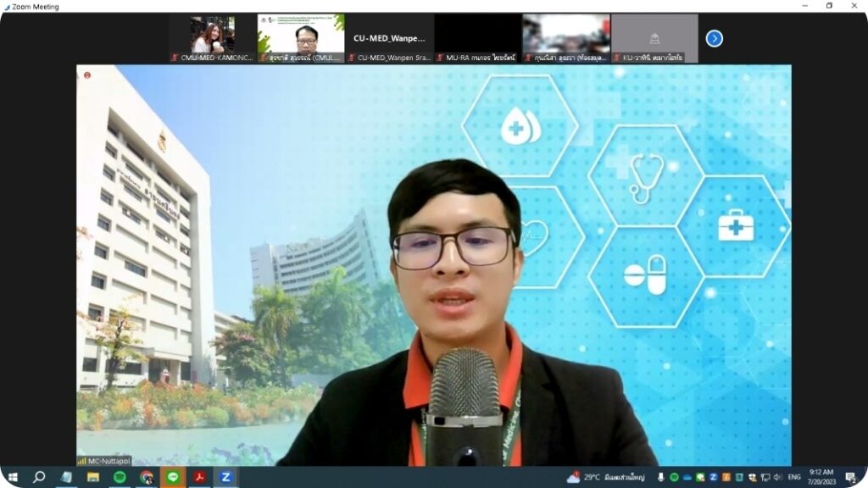Viewport: 868px width, 488px height.
Task: Open Google Chrome from the taskbar
Action: [146, 477]
